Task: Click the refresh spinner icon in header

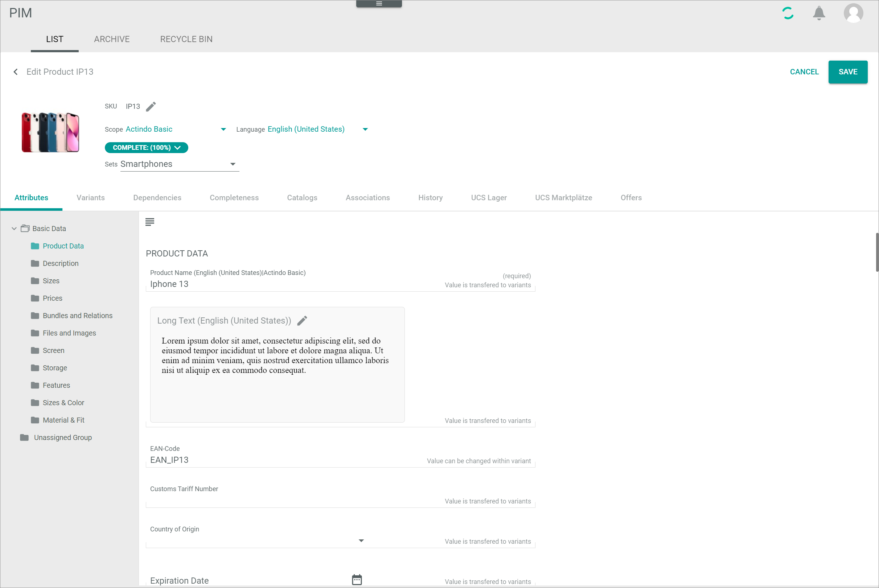Action: click(x=788, y=13)
